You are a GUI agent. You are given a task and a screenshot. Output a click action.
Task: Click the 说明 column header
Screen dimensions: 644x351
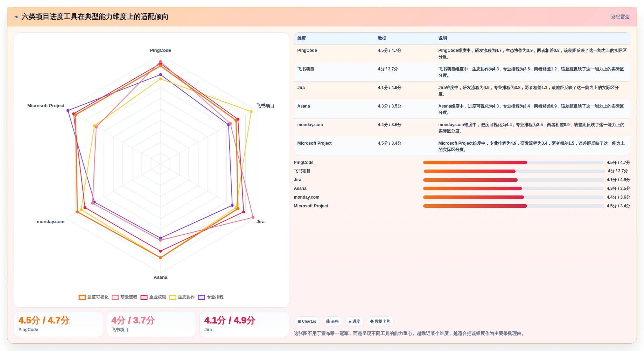[x=442, y=38]
